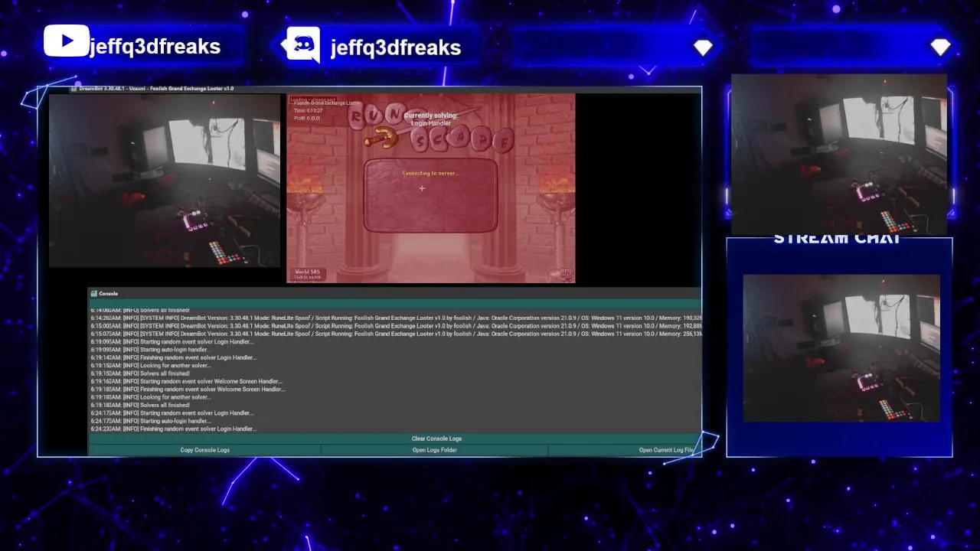Select the 6:19:14 Finishing Login Handler line
Viewport: 980px width, 551px height.
click(x=174, y=357)
